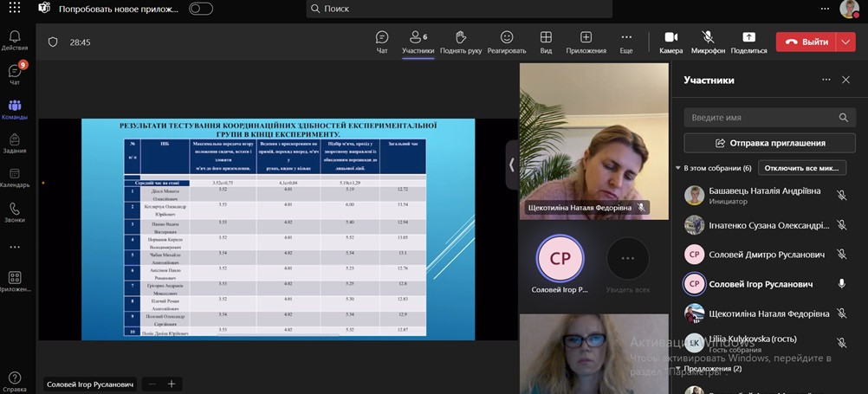The height and width of the screenshot is (394, 868).
Task: Open dropdown arrow next to Выйти
Action: (x=845, y=42)
